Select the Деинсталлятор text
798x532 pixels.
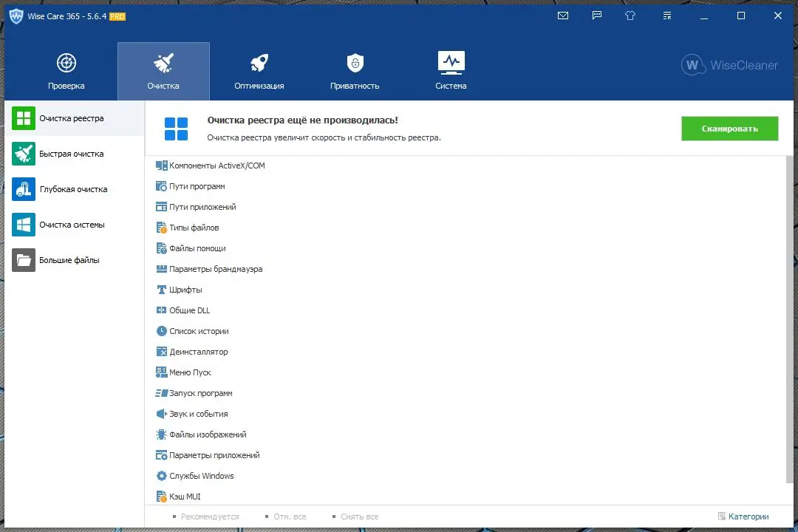pyautogui.click(x=199, y=352)
